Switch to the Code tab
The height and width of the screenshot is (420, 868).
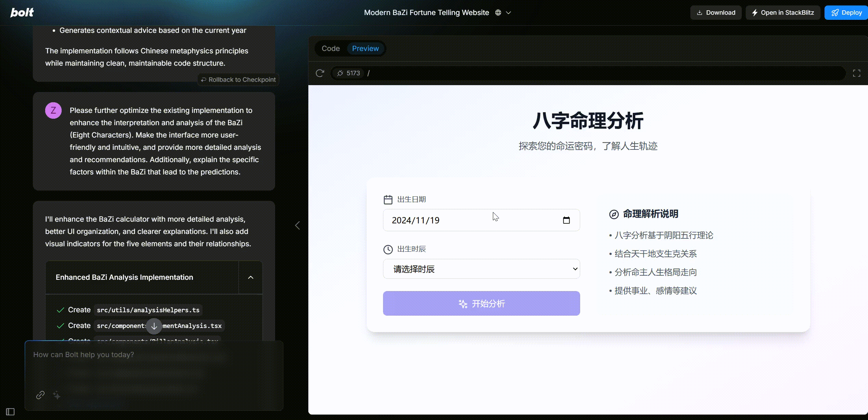coord(331,48)
